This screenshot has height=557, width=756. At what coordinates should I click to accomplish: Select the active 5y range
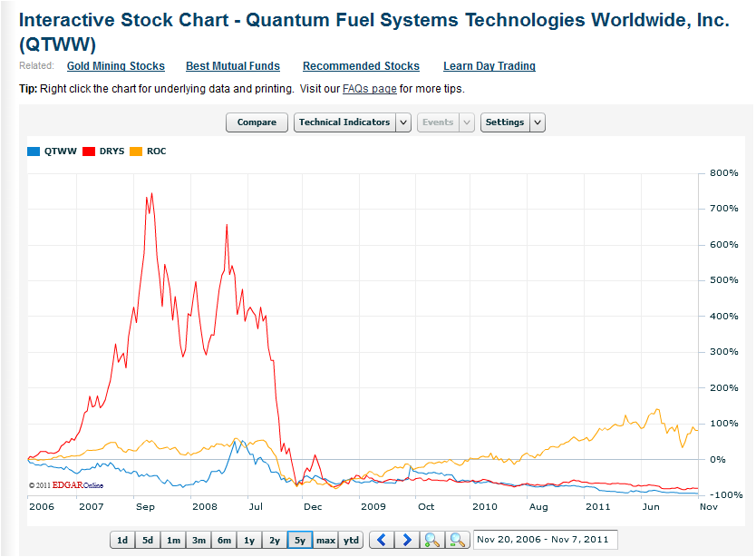click(x=300, y=540)
